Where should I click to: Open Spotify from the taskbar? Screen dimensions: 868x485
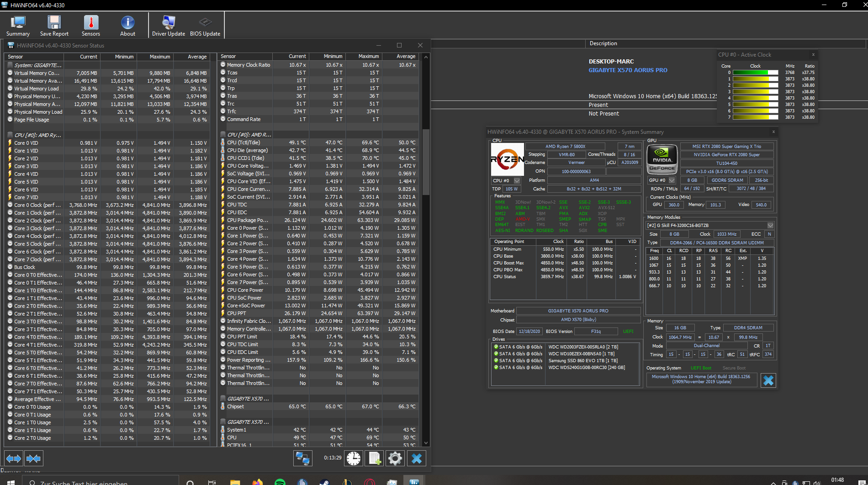tap(280, 482)
